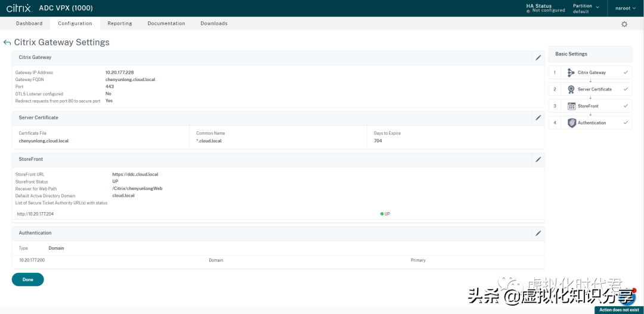Screen dimensions: 644x314
Task: Click the Server Certificate ribbon icon in Basic Settings
Action: [571, 89]
